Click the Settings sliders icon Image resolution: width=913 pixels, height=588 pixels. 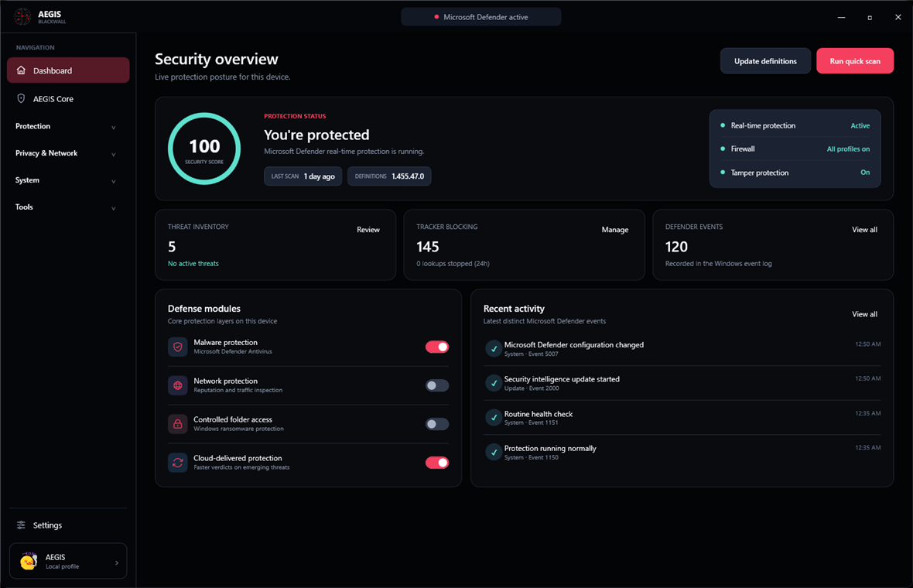pyautogui.click(x=21, y=525)
